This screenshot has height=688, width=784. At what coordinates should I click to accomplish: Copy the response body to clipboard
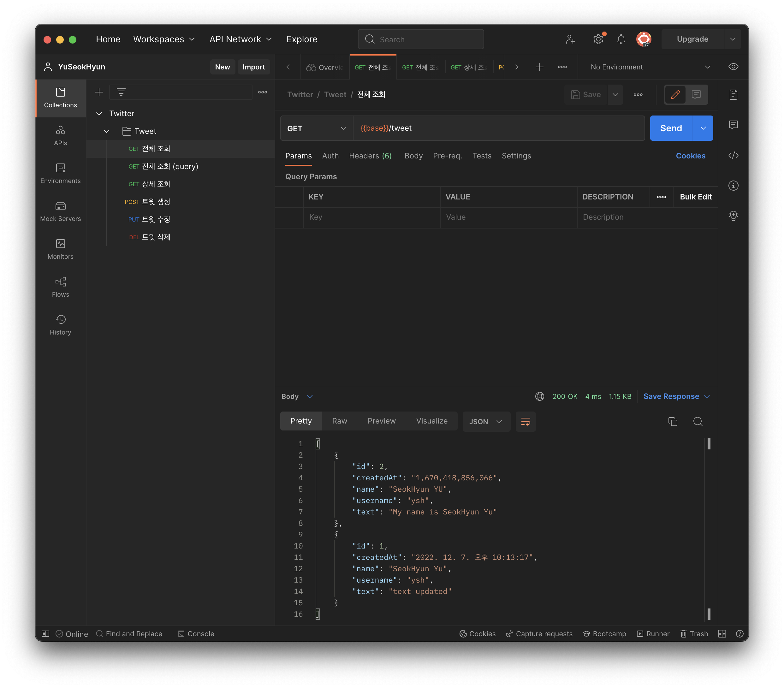coord(672,421)
